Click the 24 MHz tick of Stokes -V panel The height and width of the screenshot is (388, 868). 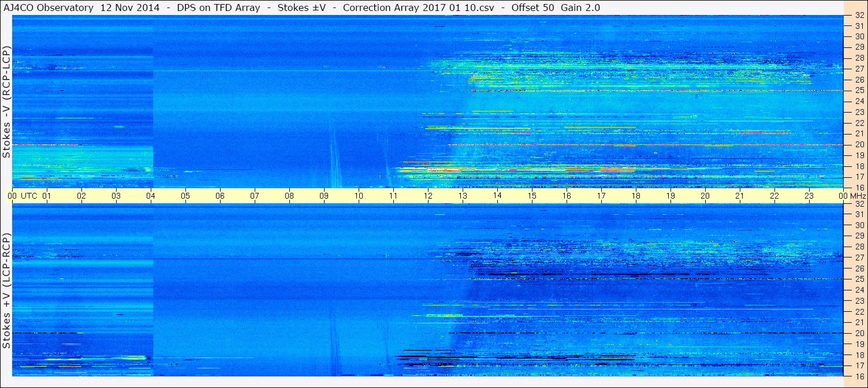click(859, 101)
